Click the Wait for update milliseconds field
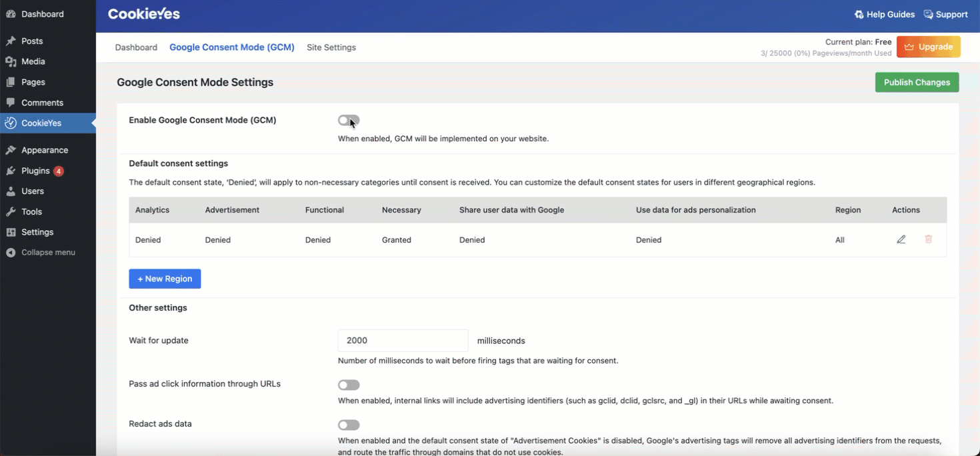 click(403, 340)
